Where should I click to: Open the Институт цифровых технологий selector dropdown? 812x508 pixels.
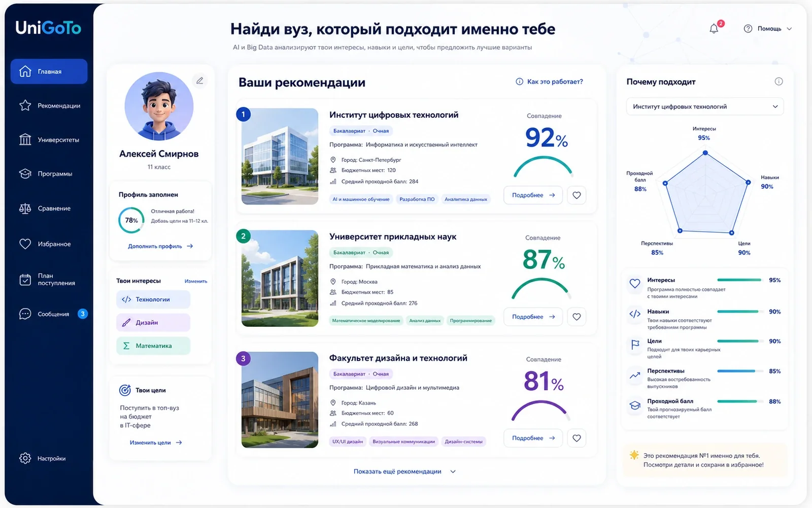(705, 107)
